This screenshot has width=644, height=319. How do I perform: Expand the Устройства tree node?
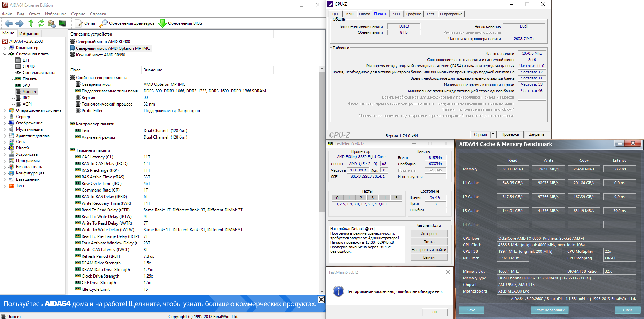pos(5,155)
